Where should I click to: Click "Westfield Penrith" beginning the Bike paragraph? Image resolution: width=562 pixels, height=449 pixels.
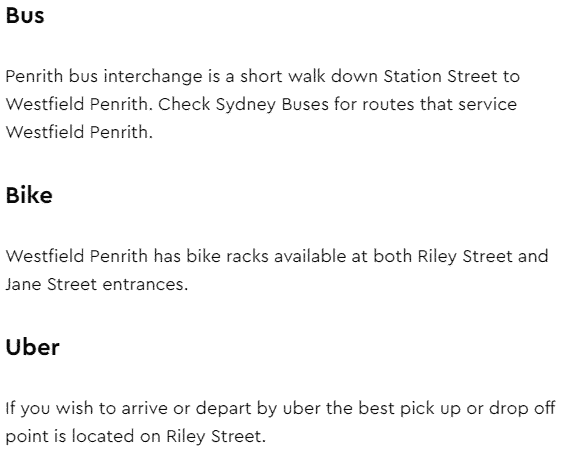pos(77,257)
